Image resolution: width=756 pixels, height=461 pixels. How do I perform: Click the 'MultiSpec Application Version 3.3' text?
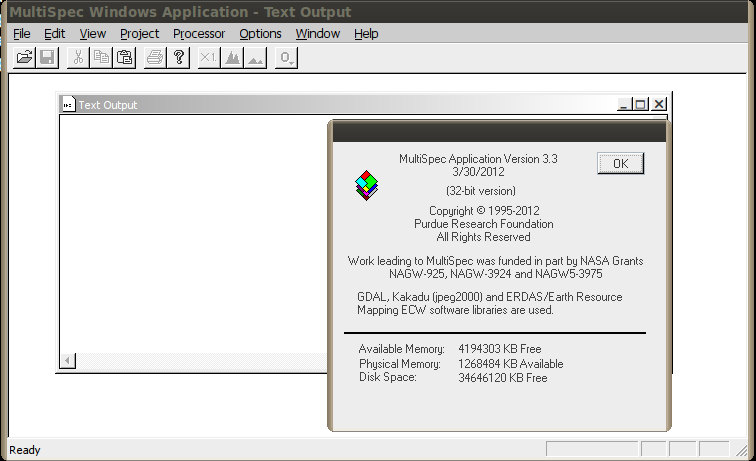tap(478, 159)
